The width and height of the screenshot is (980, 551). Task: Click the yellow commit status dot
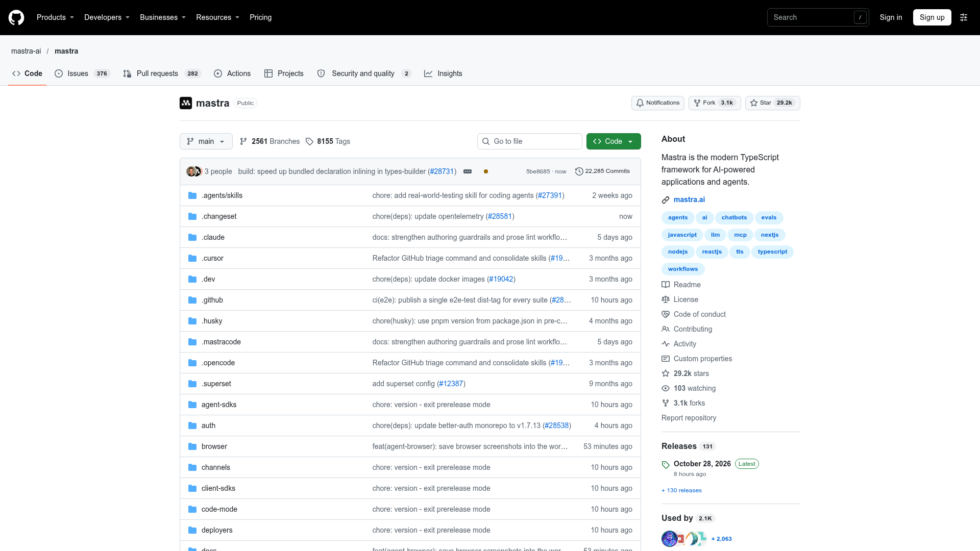pos(486,171)
